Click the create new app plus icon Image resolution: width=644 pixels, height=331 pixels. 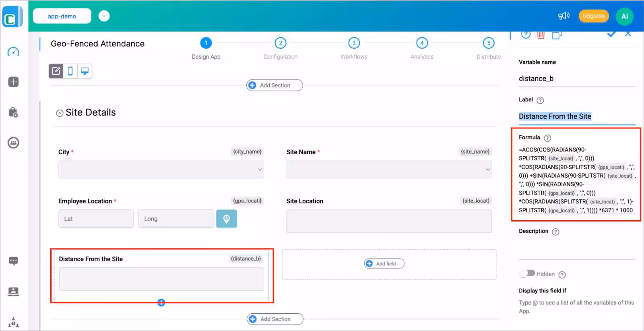click(x=13, y=82)
